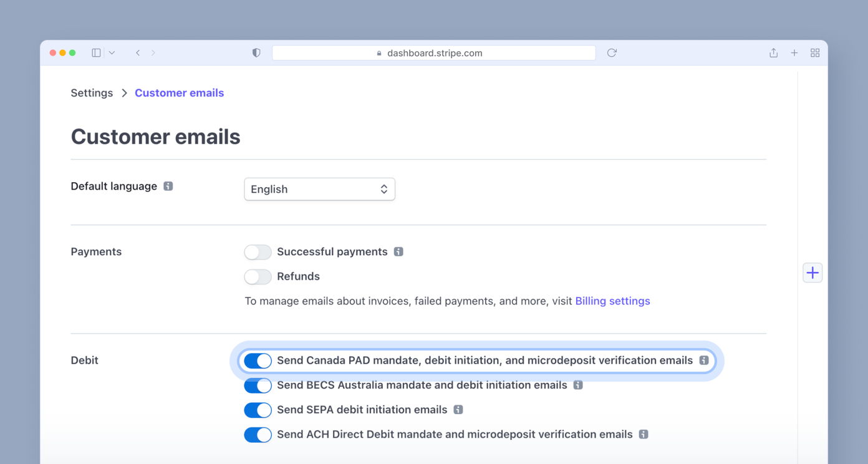Viewport: 868px width, 464px height.
Task: Click the info icon beside SEPA debit initiation emails
Action: point(460,410)
